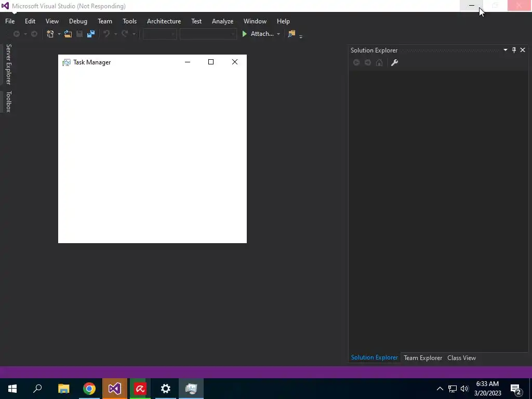Switch to the Team Explorer tab
The image size is (532, 399).
[423, 358]
